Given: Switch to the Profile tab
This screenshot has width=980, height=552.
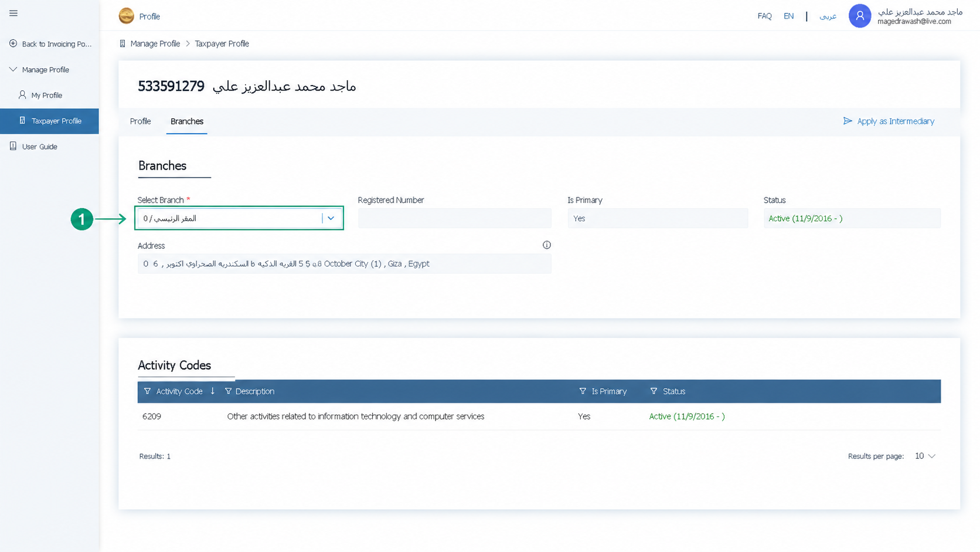Looking at the screenshot, I should pyautogui.click(x=141, y=121).
